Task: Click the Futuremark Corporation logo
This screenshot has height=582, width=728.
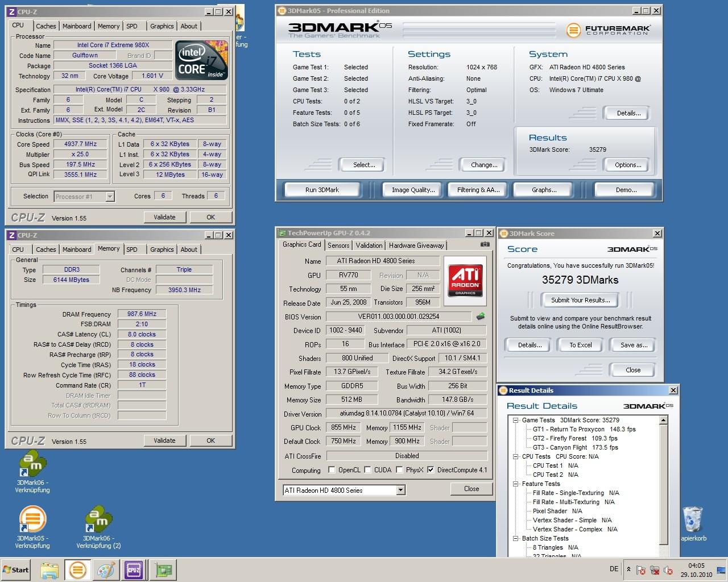Action: [608, 30]
